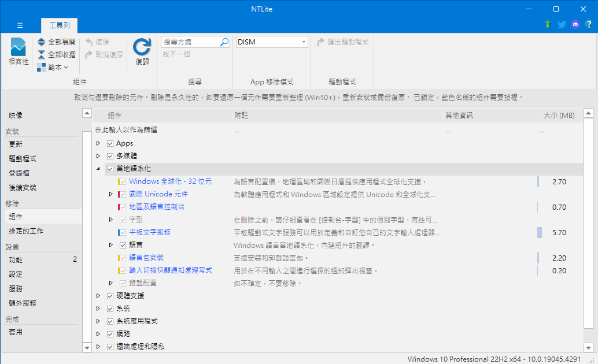The image size is (598, 364).
Task: Toggle the 網路 checkbox
Action: [x=110, y=335]
